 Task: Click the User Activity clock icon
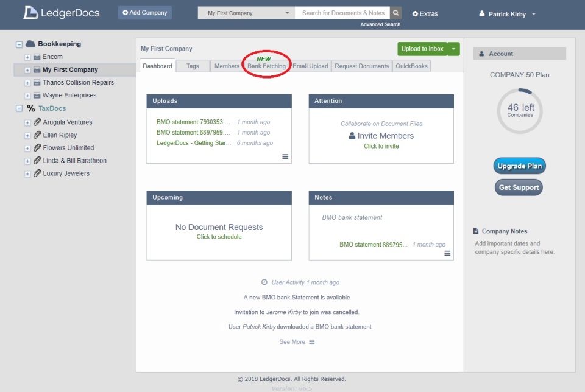pyautogui.click(x=264, y=282)
